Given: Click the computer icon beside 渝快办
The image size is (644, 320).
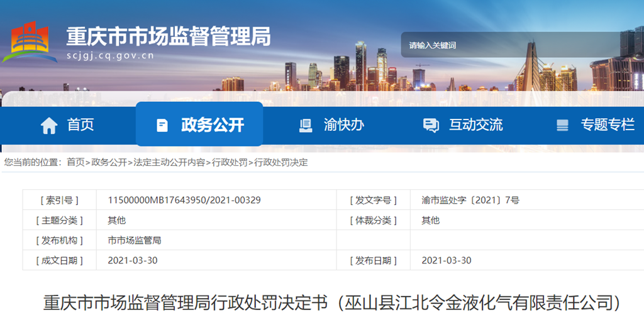Looking at the screenshot, I should click(x=306, y=125).
